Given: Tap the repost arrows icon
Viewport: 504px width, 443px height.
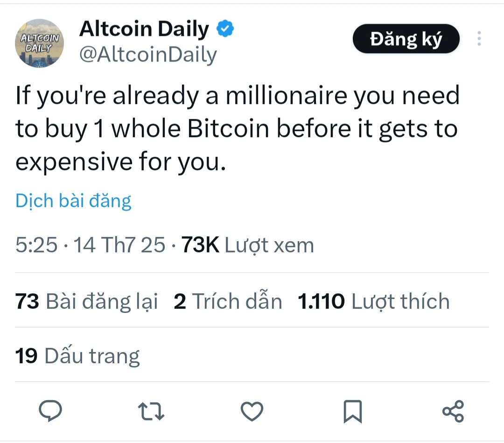Looking at the screenshot, I should [151, 411].
